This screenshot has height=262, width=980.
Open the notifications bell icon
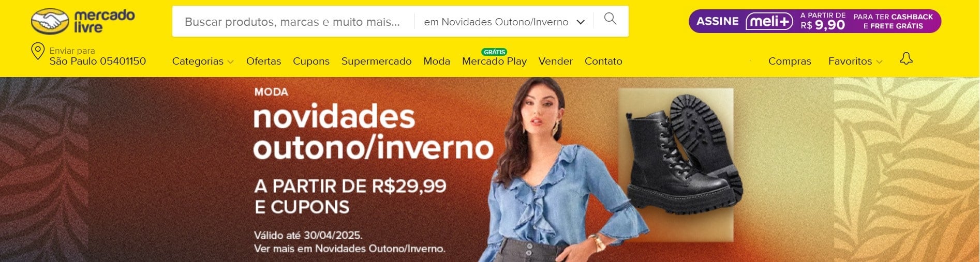click(x=906, y=58)
